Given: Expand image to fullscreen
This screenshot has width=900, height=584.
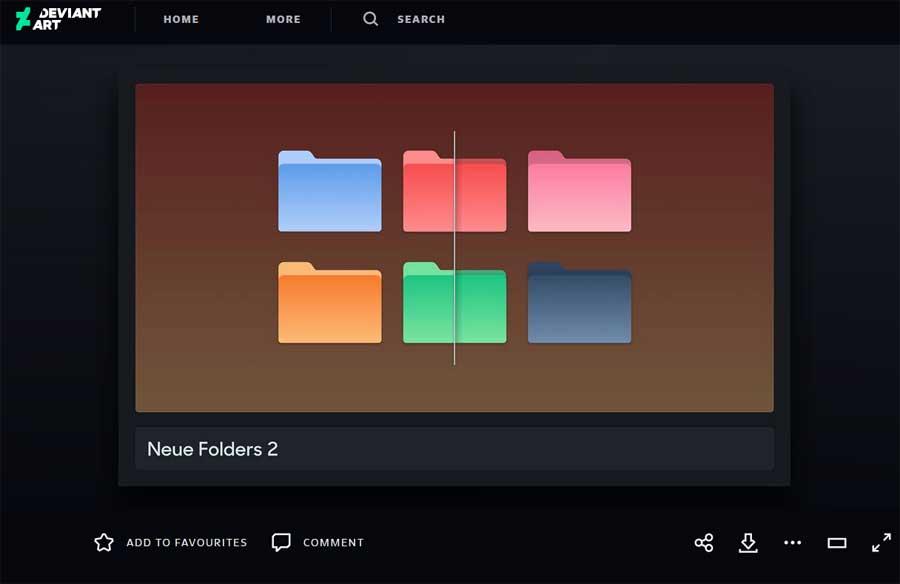Looking at the screenshot, I should pos(882,543).
